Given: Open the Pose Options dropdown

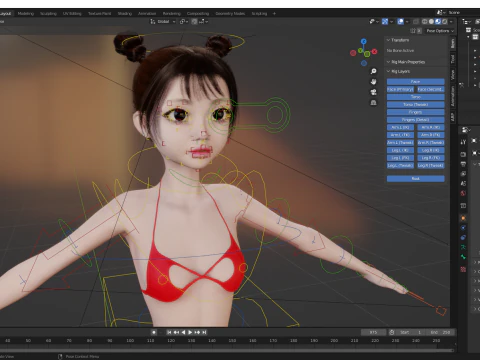Looking at the screenshot, I should [x=440, y=31].
